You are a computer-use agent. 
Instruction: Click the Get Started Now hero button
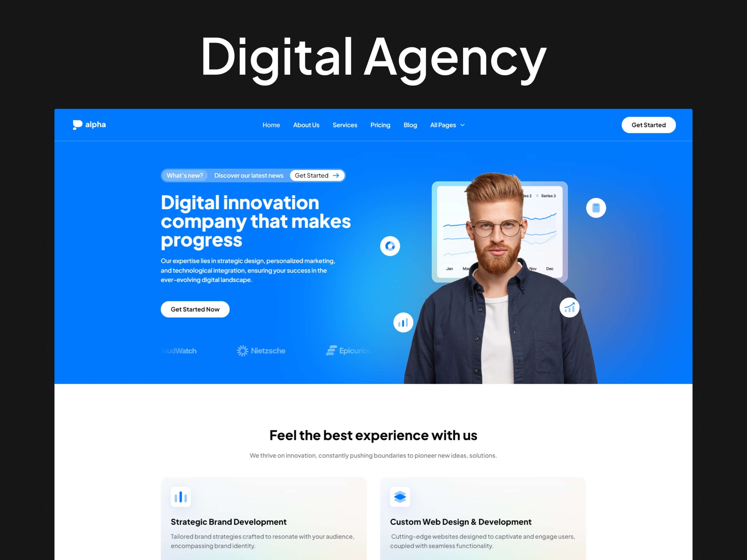pyautogui.click(x=195, y=309)
